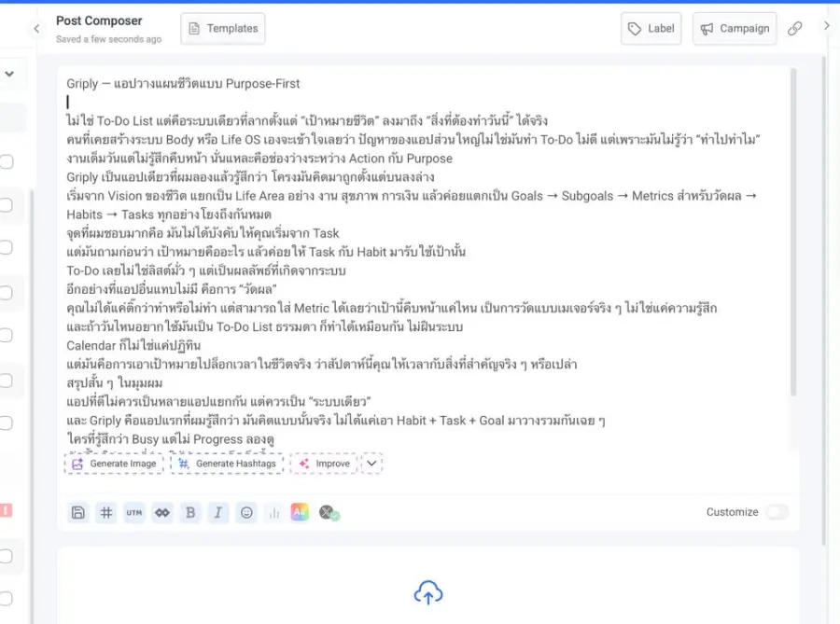Click the page scrollbar at far right
Screen dimensions: 840x624
[824, 299]
